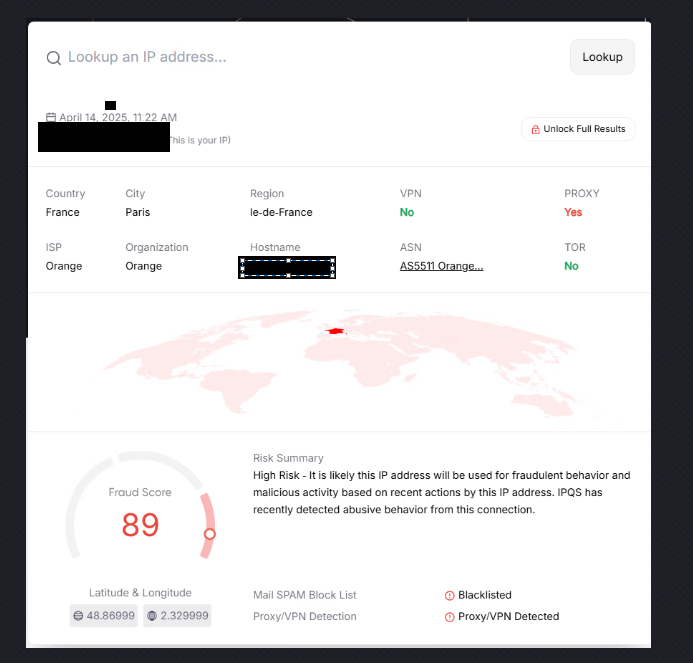The width and height of the screenshot is (693, 663).
Task: Click the Latitude & Longitude label
Action: [x=140, y=593]
